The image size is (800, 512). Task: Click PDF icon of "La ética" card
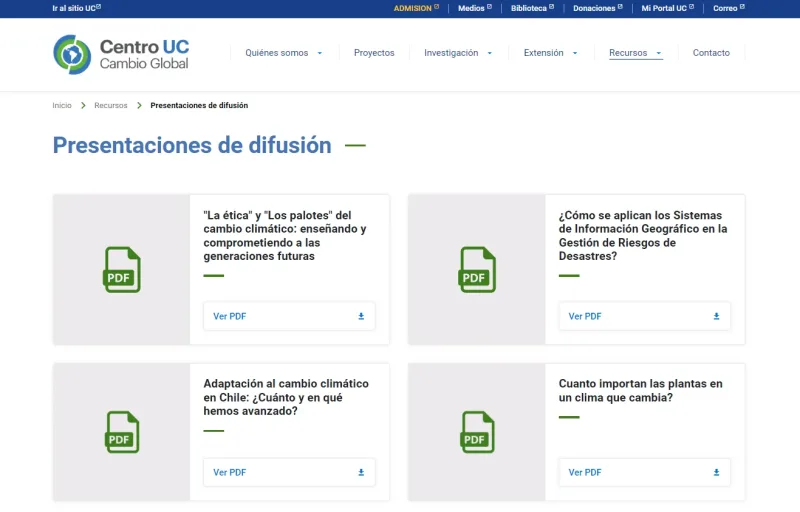122,270
